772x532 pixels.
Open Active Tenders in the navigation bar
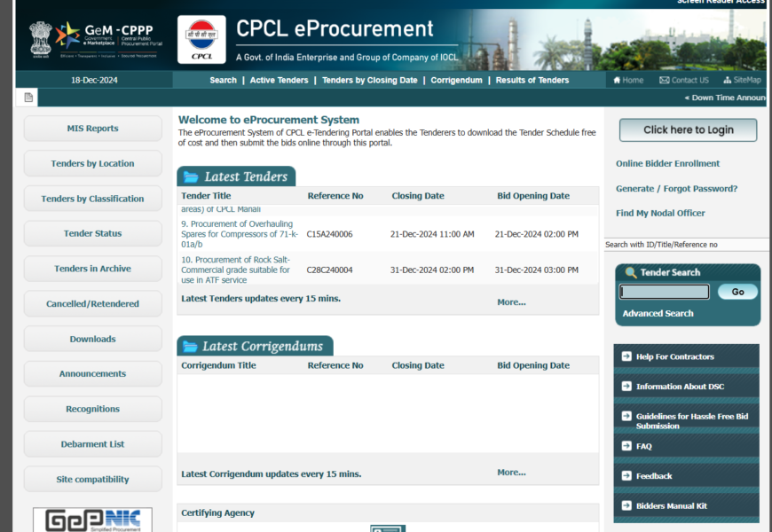click(279, 80)
